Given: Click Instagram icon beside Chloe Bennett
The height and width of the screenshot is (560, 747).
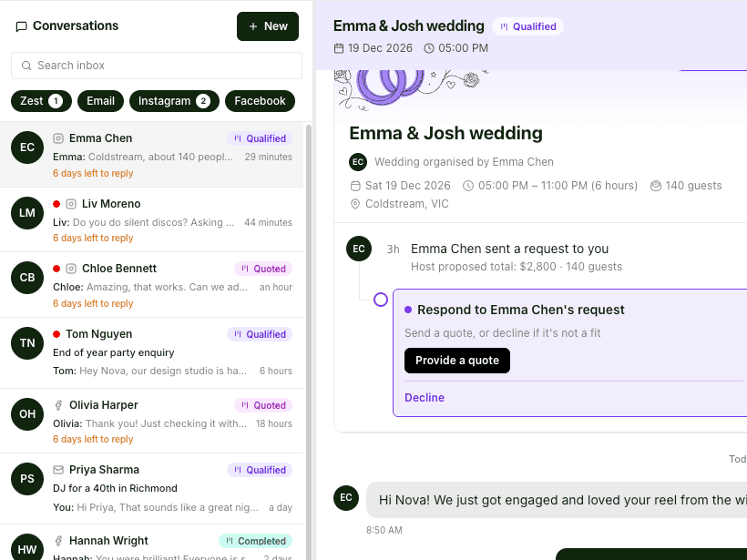Looking at the screenshot, I should [x=71, y=269].
